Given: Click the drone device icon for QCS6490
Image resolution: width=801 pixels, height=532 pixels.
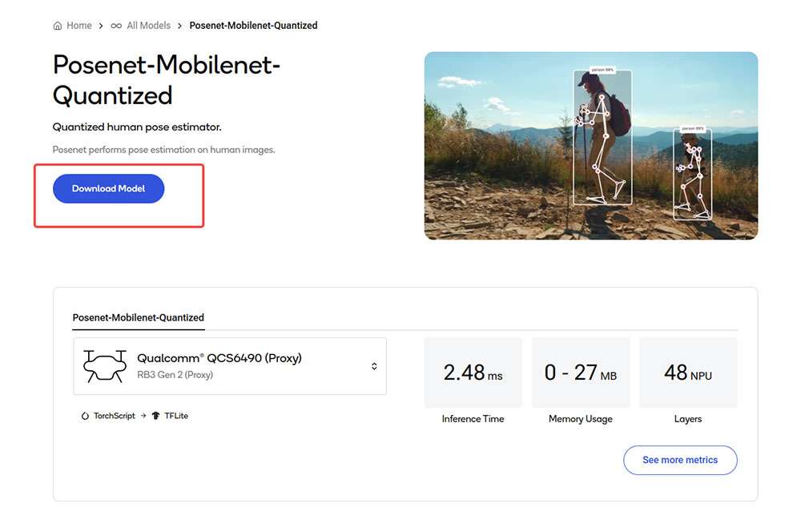Looking at the screenshot, I should (105, 366).
